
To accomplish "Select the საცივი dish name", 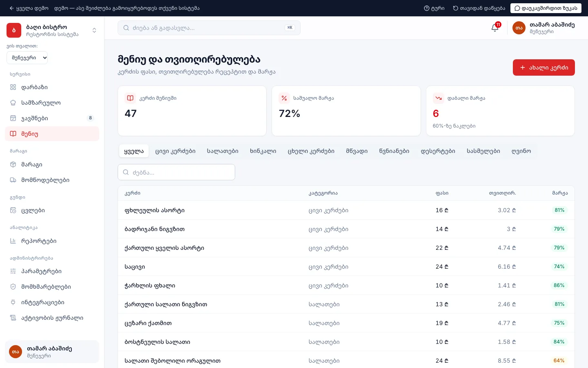I will click(135, 267).
